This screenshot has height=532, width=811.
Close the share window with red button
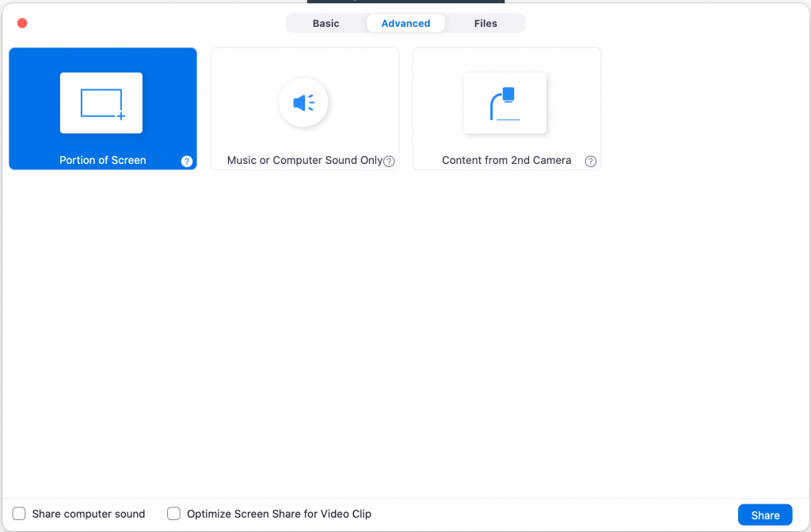22,23
